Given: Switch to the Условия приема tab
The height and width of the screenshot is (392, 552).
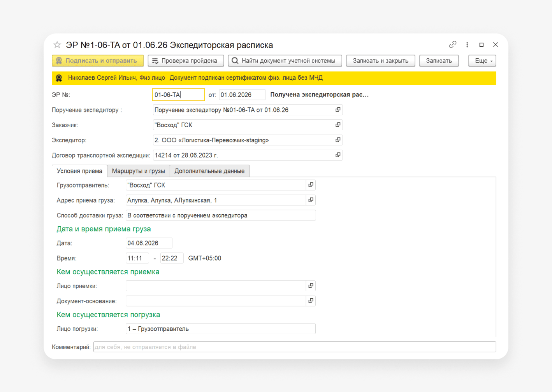Looking at the screenshot, I should pyautogui.click(x=79, y=171).
